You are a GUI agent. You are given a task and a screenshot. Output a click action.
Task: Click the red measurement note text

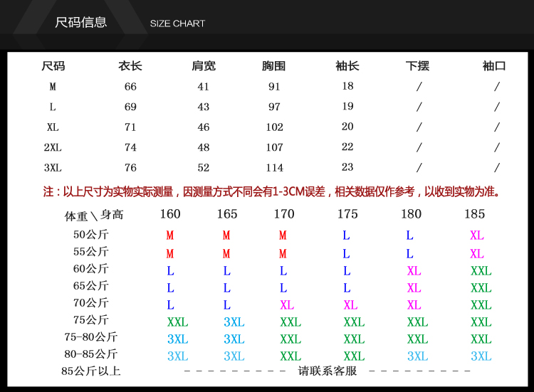[271, 191]
